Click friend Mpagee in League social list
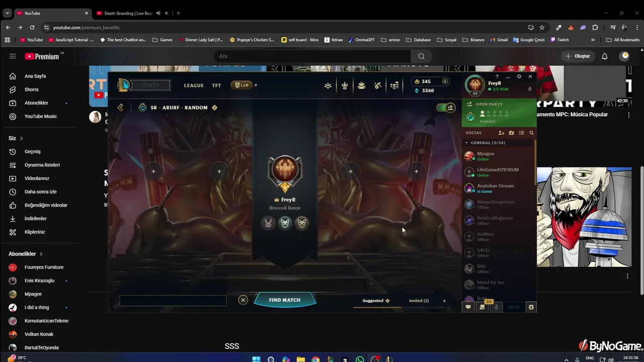Image resolution: width=644 pixels, height=362 pixels. 498,156
